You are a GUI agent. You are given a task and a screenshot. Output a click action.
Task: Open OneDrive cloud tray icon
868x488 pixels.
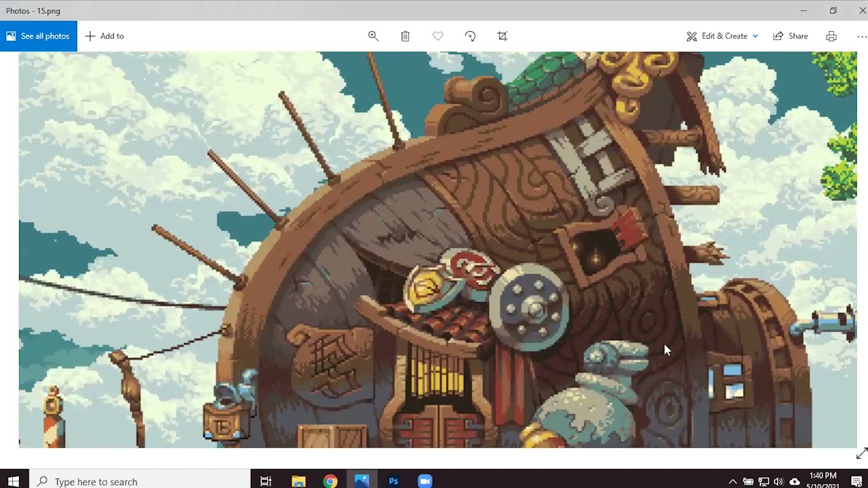pyautogui.click(x=794, y=481)
